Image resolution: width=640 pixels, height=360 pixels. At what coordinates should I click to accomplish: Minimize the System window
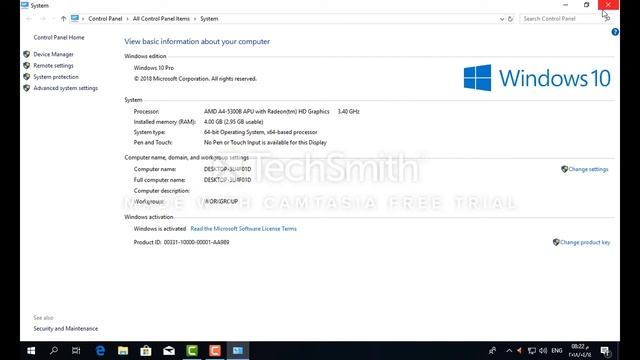click(565, 5)
